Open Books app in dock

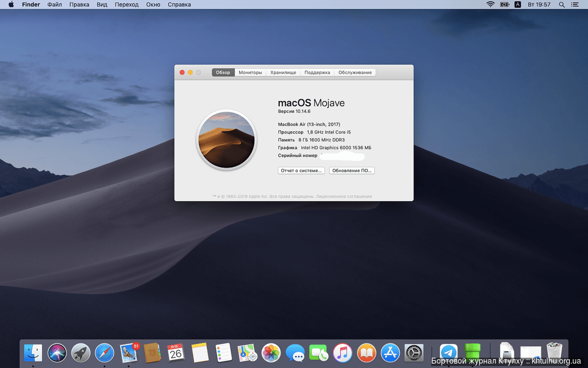pyautogui.click(x=367, y=352)
